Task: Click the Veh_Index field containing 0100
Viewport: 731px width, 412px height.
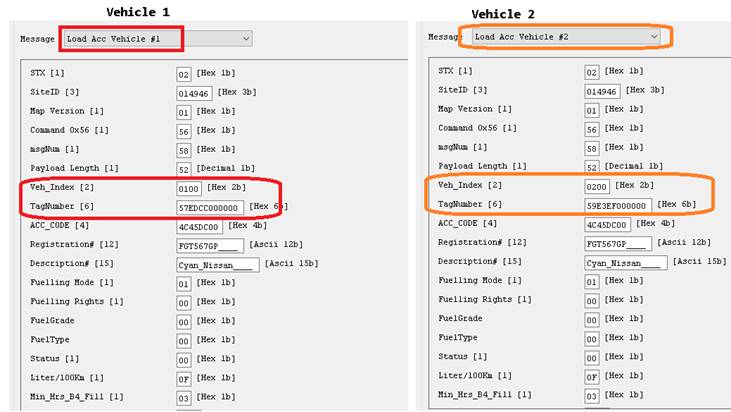Action: tap(190, 188)
